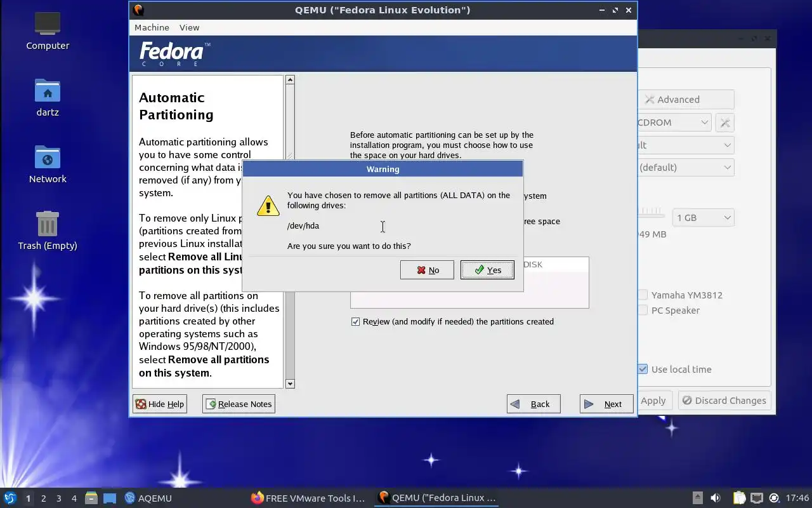Image resolution: width=812 pixels, height=508 pixels.
Task: Open the Release Notes
Action: coord(239,404)
